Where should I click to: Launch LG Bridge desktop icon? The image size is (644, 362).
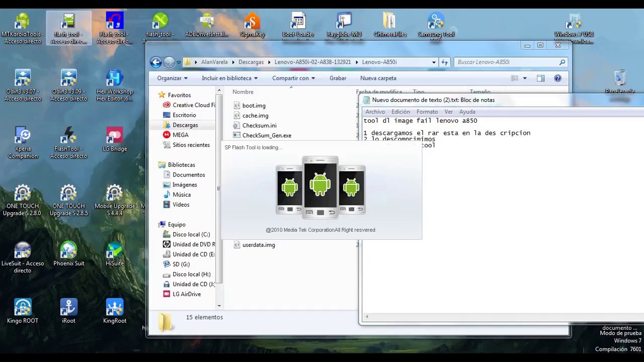(115, 140)
